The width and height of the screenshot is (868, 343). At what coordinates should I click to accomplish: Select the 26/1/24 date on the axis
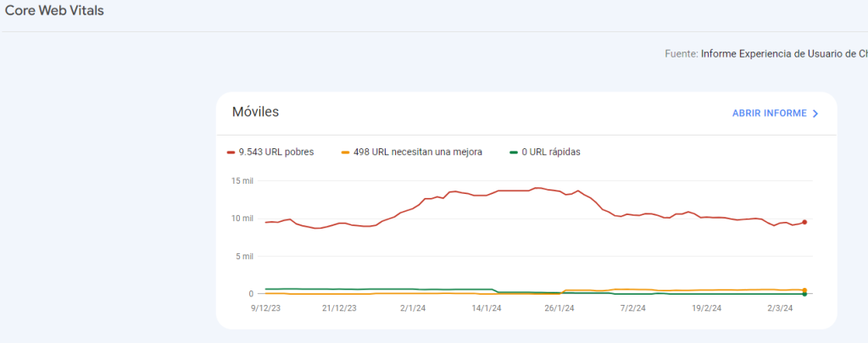click(x=560, y=308)
